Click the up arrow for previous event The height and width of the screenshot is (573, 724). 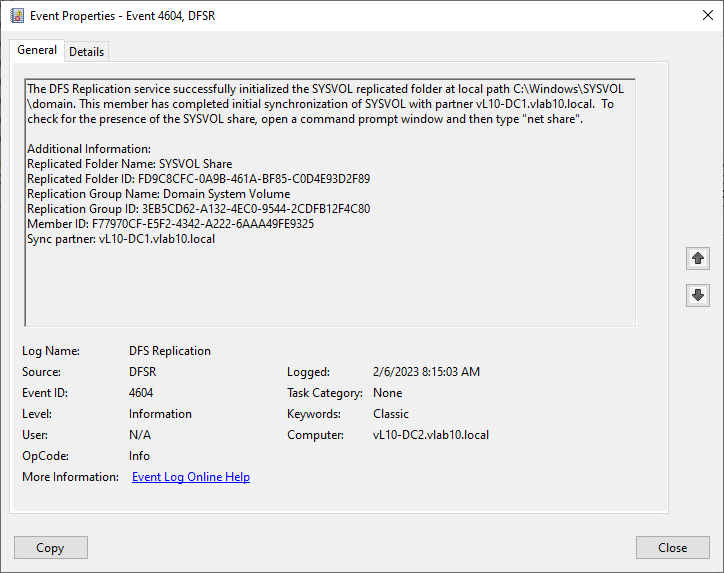tap(698, 259)
